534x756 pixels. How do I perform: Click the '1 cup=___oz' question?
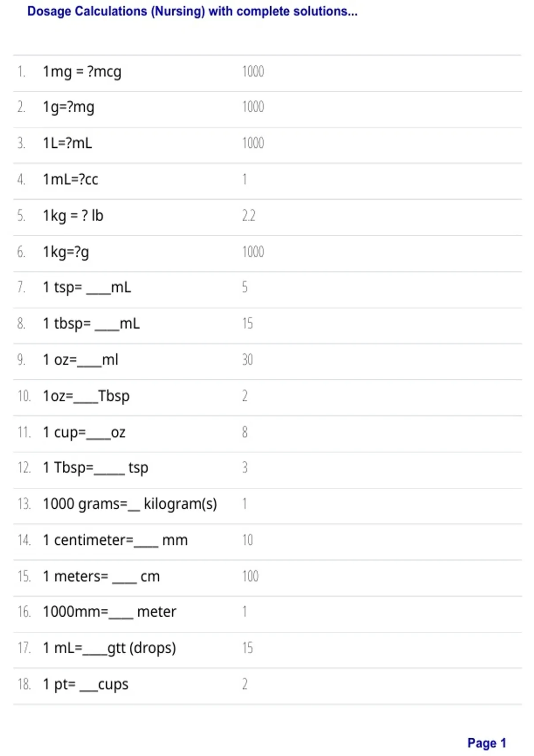pos(84,432)
